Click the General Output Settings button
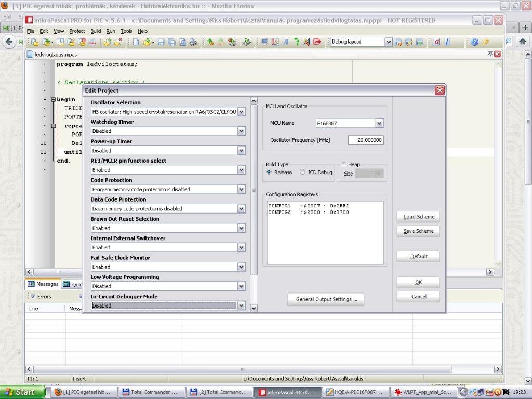This screenshot has width=532, height=399. [326, 299]
